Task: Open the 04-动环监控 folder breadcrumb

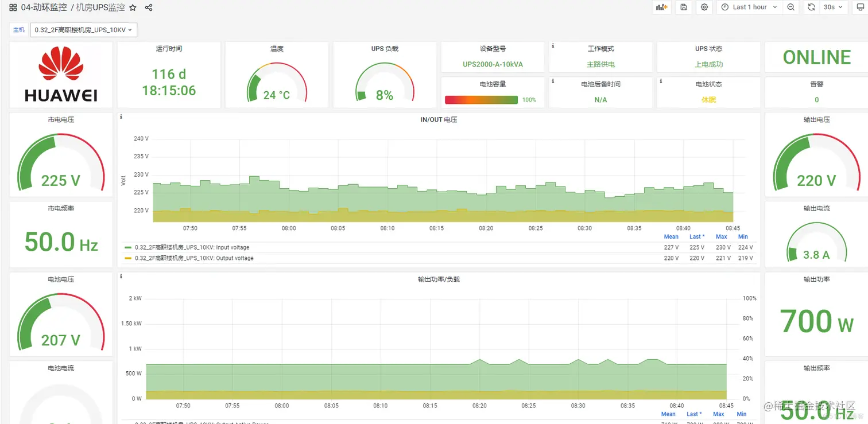Action: 44,7
